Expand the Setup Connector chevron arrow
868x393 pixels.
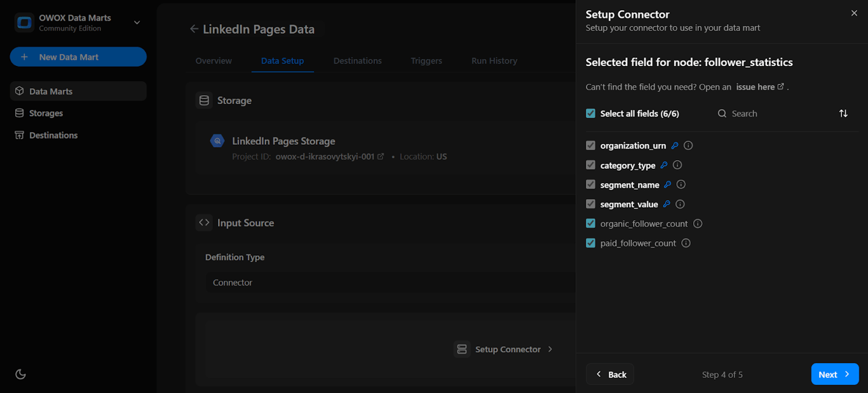tap(550, 349)
